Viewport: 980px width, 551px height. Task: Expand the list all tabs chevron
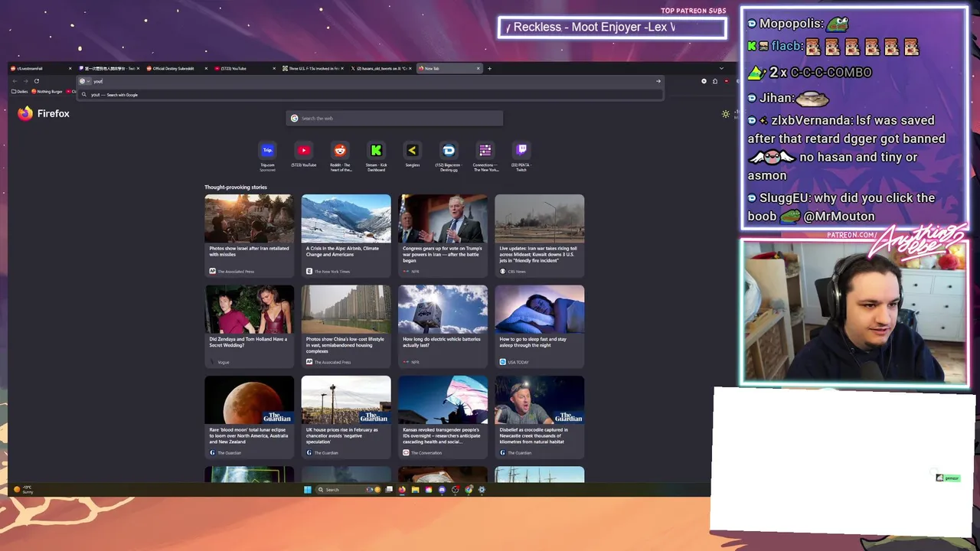tap(720, 68)
